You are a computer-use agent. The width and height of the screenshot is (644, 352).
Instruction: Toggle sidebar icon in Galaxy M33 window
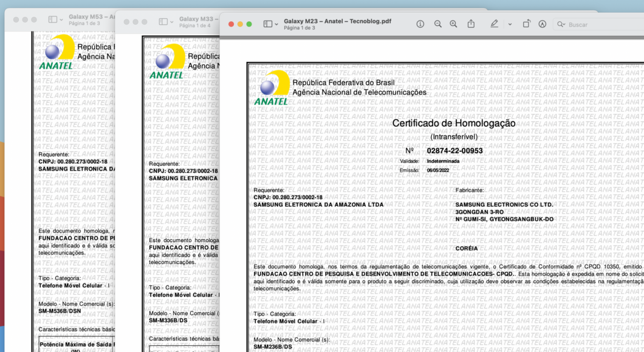pyautogui.click(x=163, y=22)
